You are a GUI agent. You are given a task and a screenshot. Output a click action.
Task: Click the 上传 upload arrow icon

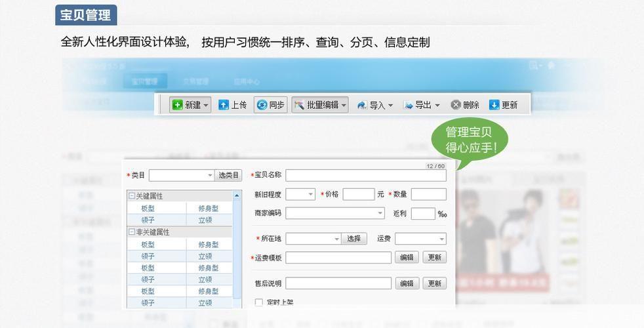click(223, 105)
